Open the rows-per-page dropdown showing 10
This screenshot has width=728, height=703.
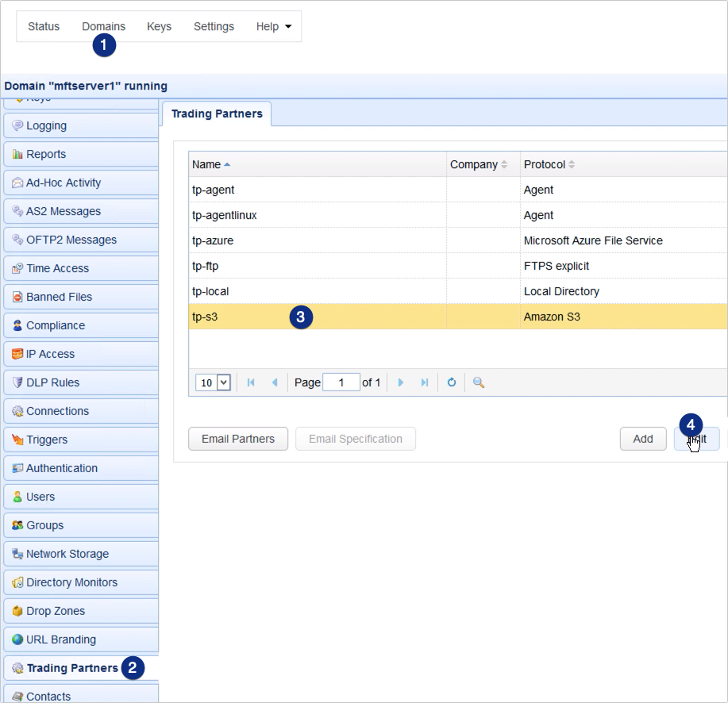point(214,382)
